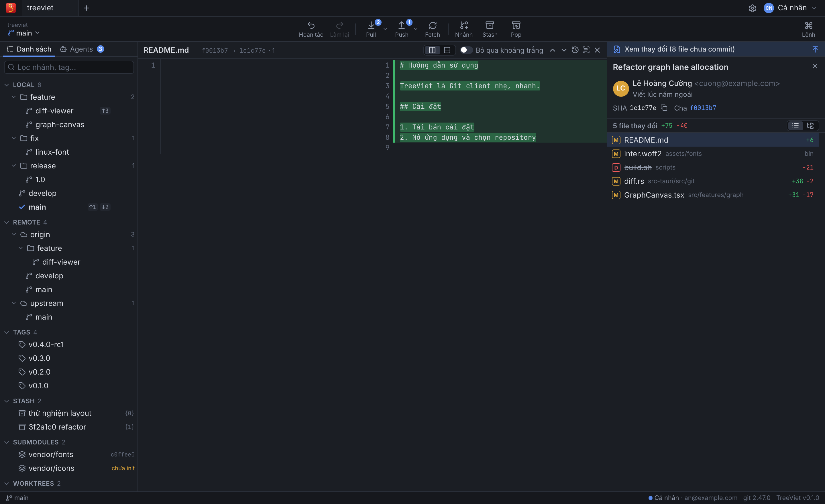Select the Danh sách tab
Screen dimensions: 825x504
(x=29, y=49)
